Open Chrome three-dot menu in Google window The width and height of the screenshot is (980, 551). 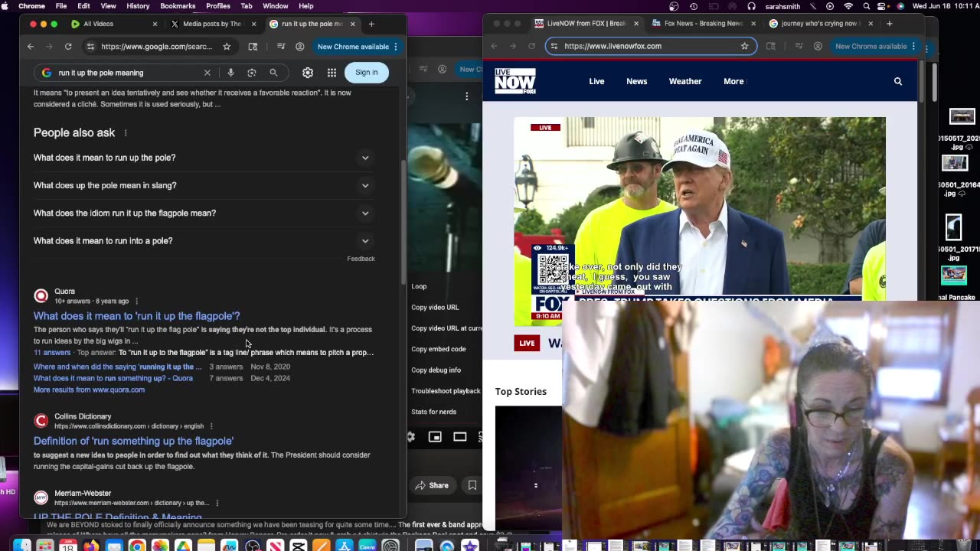(x=396, y=47)
